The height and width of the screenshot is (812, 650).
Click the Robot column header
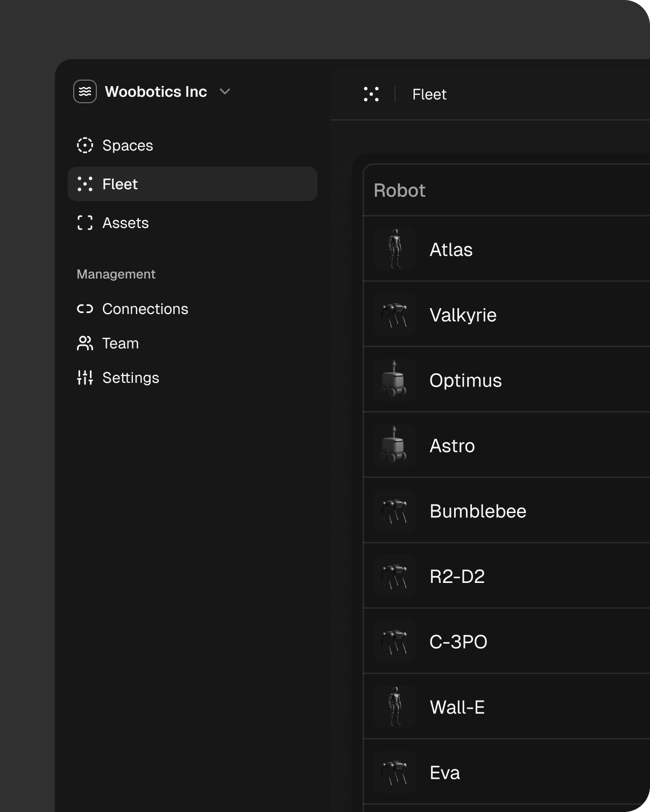coord(399,190)
